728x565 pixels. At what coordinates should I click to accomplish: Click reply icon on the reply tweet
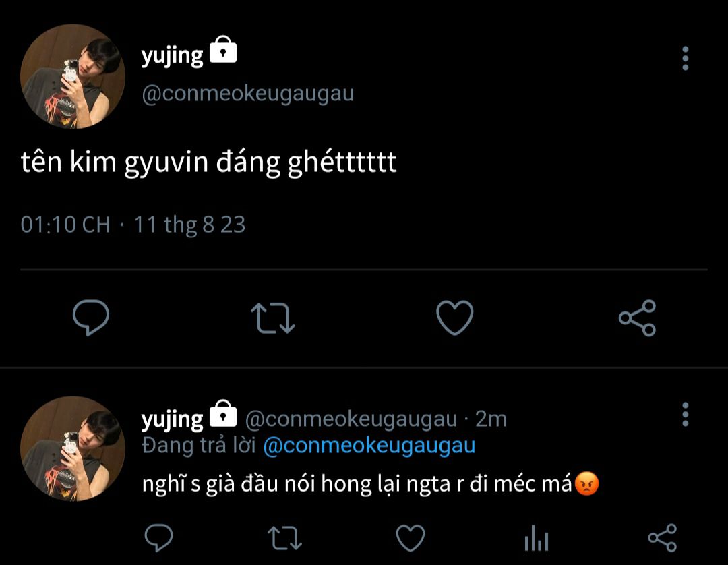[x=159, y=538]
